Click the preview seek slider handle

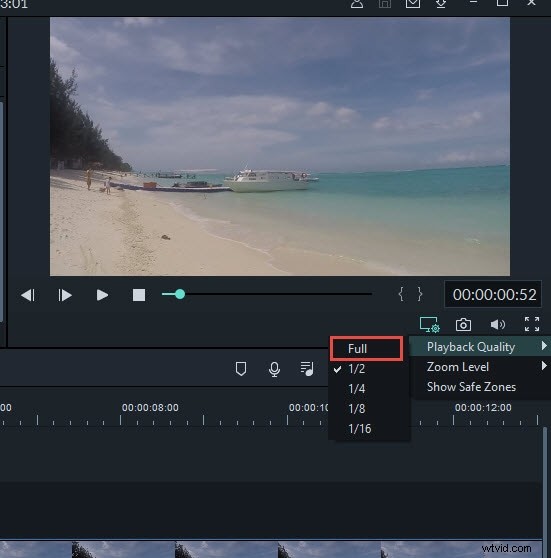(x=180, y=294)
